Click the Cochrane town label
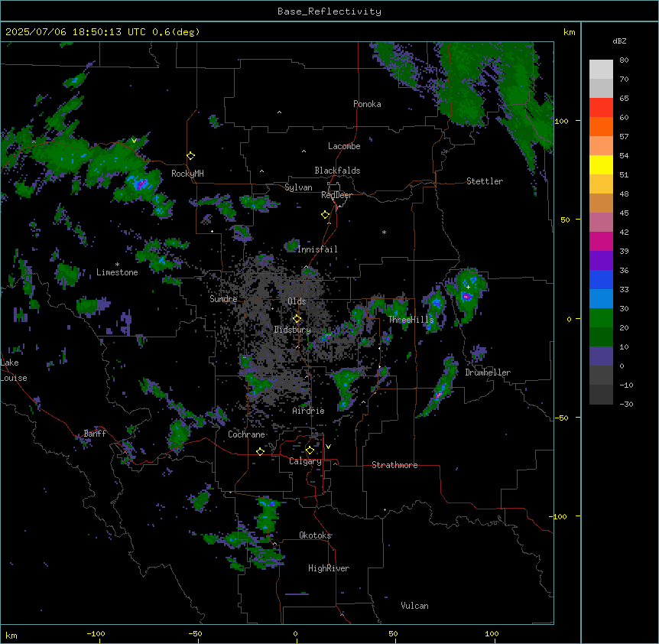 (x=247, y=434)
